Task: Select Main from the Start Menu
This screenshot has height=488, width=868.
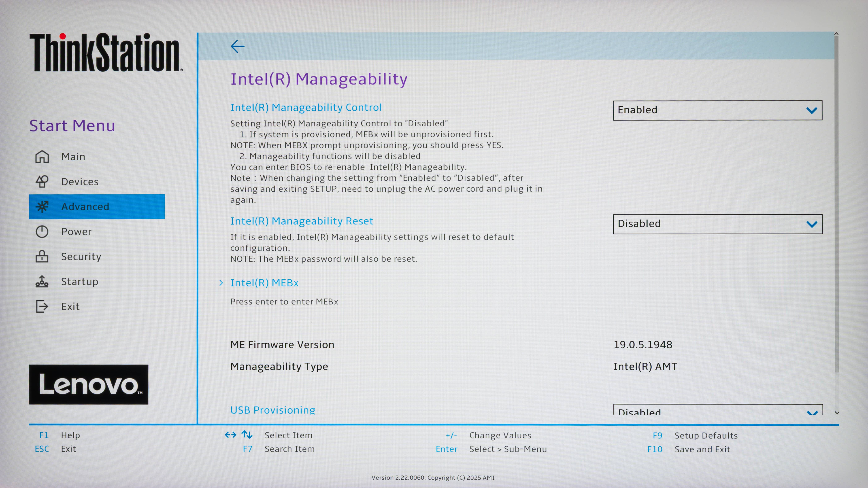Action: click(73, 156)
